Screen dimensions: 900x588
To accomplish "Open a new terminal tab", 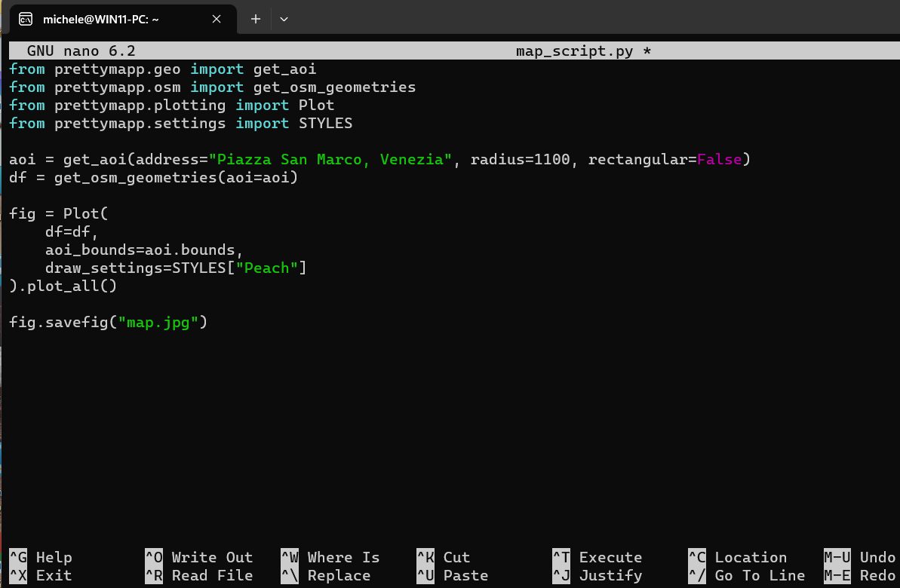I will point(256,19).
